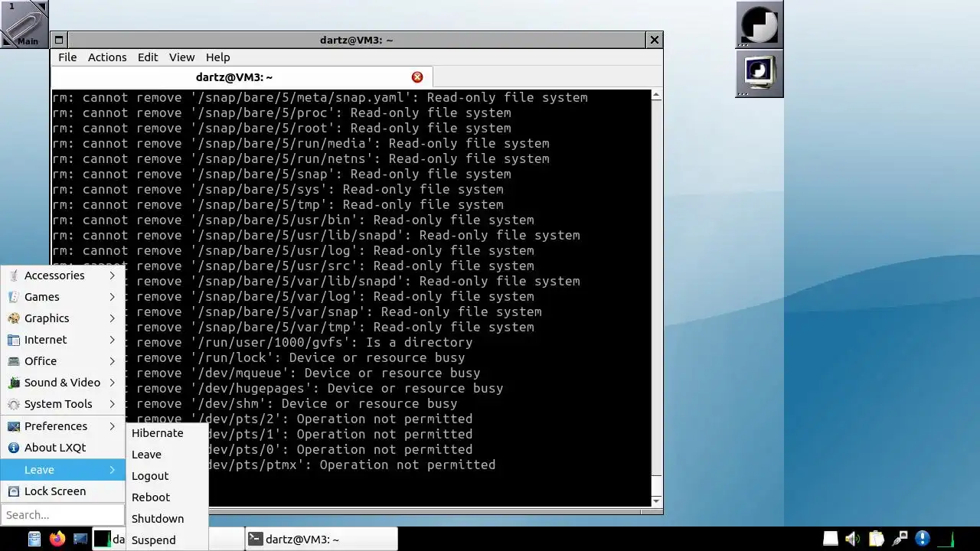The image size is (980, 551).
Task: Open the monitor dock app icon
Action: 759,73
